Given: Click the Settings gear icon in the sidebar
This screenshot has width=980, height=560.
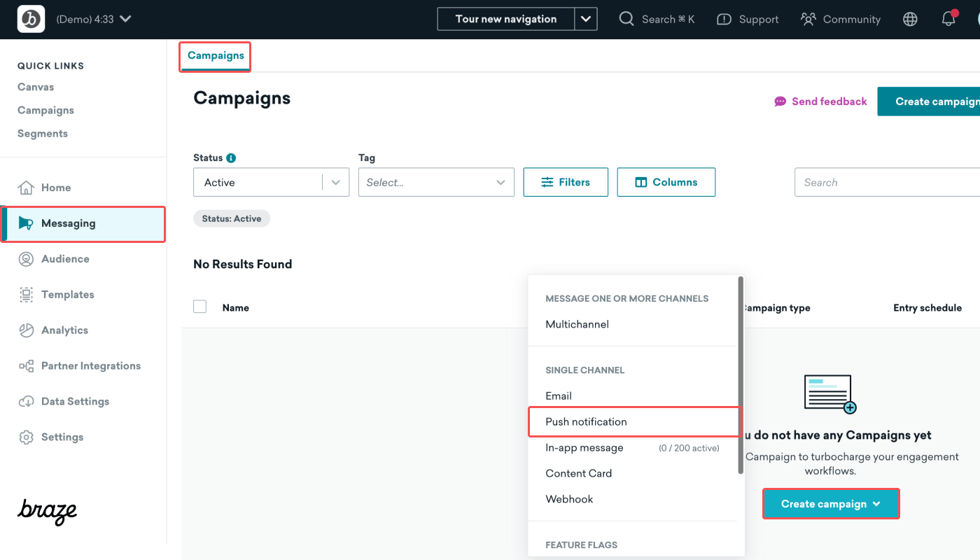Looking at the screenshot, I should pyautogui.click(x=26, y=437).
